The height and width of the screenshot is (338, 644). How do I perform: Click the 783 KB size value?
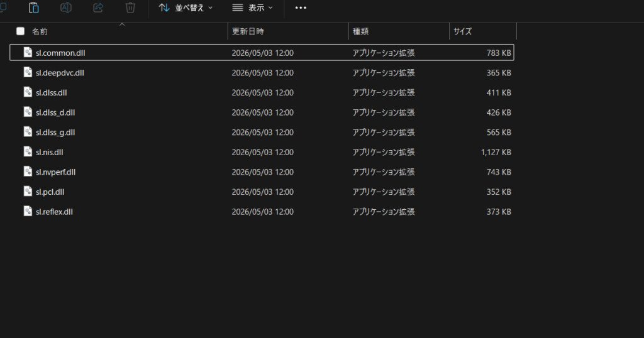(x=499, y=53)
